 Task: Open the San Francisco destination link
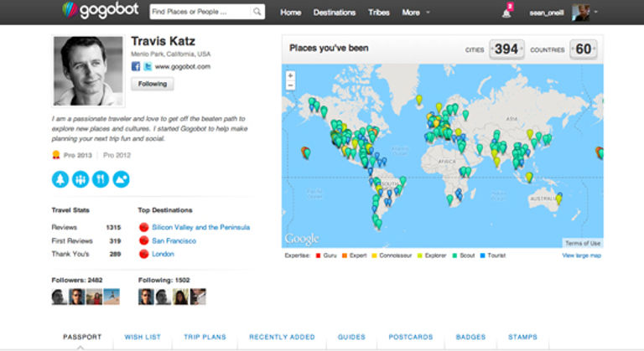[174, 240]
